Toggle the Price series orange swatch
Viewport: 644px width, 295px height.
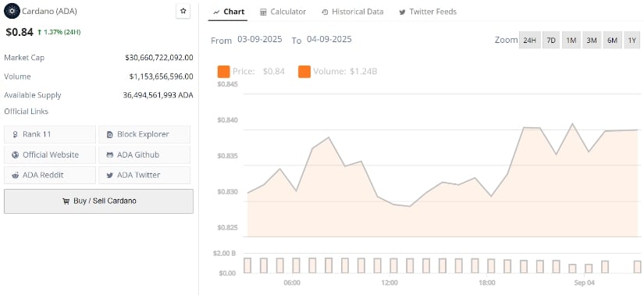coord(223,72)
